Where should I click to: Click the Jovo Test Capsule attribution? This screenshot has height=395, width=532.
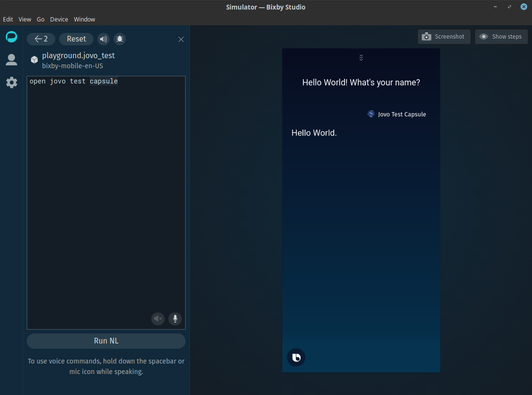tap(396, 114)
